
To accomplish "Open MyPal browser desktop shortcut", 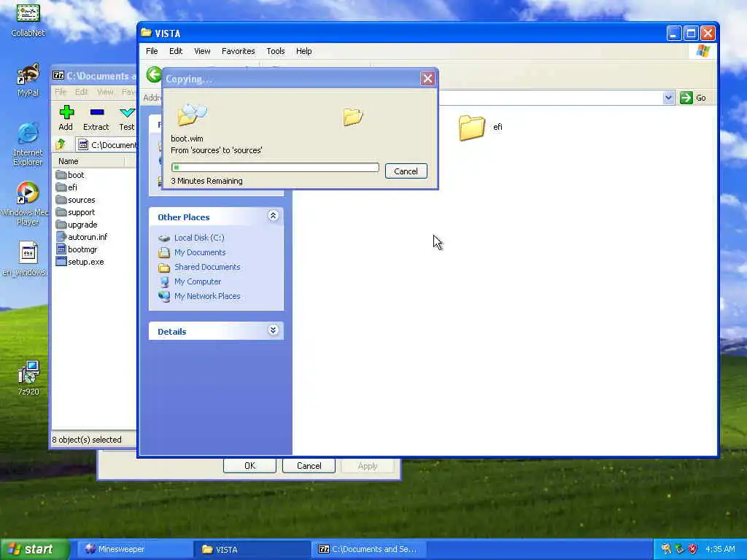I will [28, 79].
